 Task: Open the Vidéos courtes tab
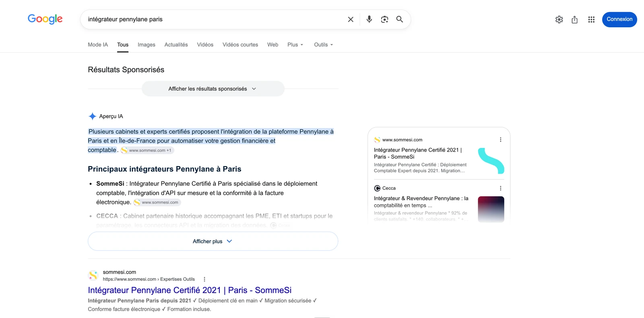click(240, 45)
